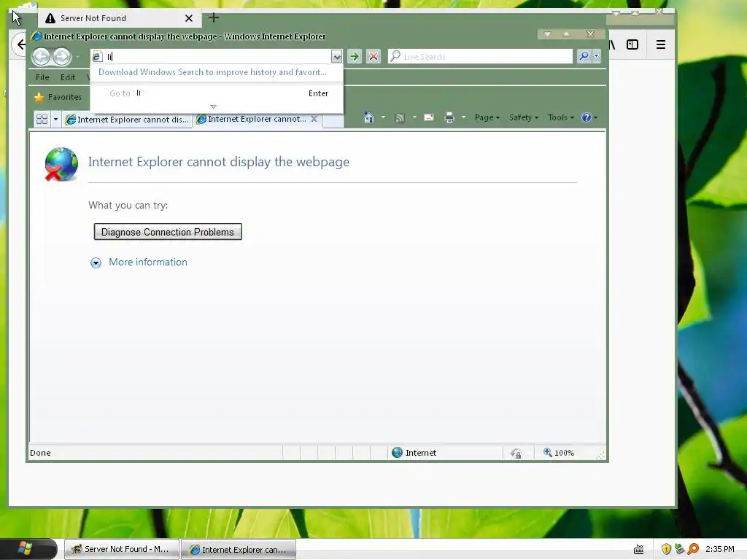Click the Print icon

tap(449, 117)
